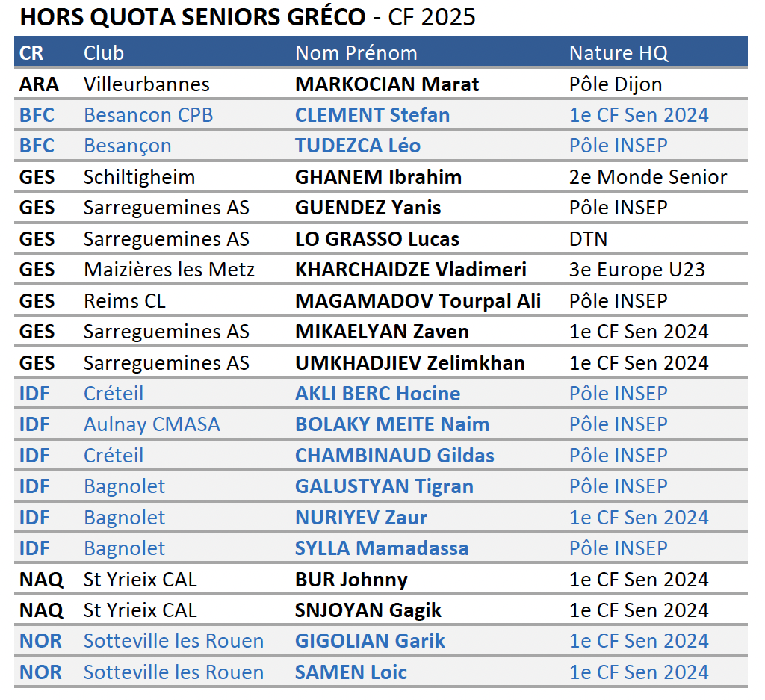This screenshot has width=765, height=700.
Task: Select the SAMEN Loic name cell
Action: [x=351, y=672]
